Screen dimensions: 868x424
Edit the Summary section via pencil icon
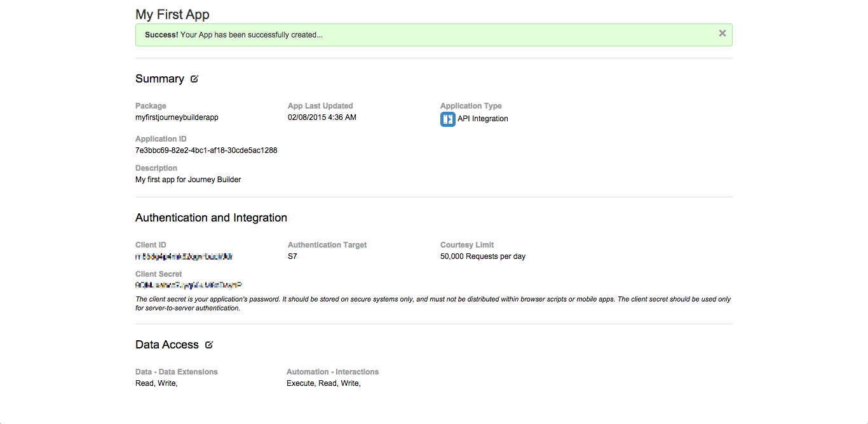(194, 79)
